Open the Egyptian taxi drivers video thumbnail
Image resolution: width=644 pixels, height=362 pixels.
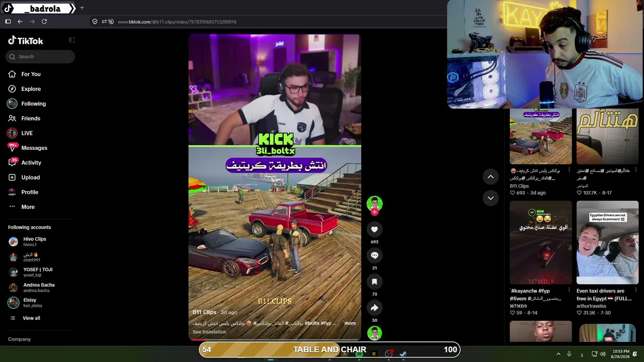(x=608, y=242)
